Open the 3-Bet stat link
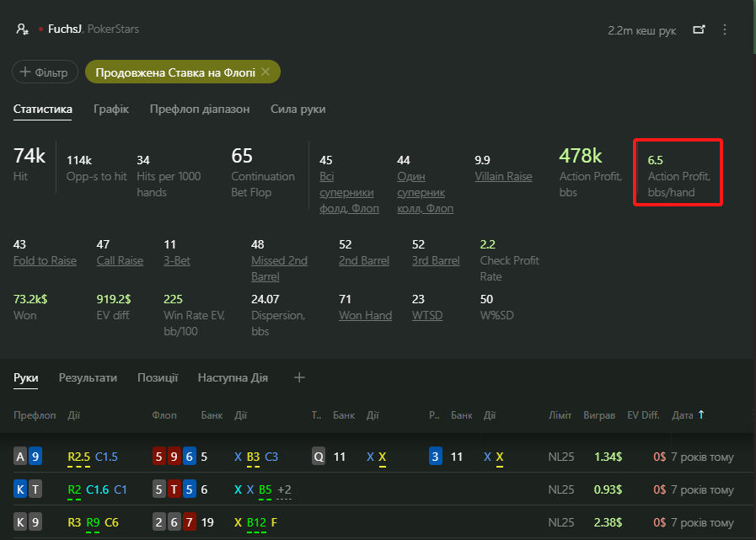Viewport: 756px width, 540px height. pyautogui.click(x=177, y=261)
